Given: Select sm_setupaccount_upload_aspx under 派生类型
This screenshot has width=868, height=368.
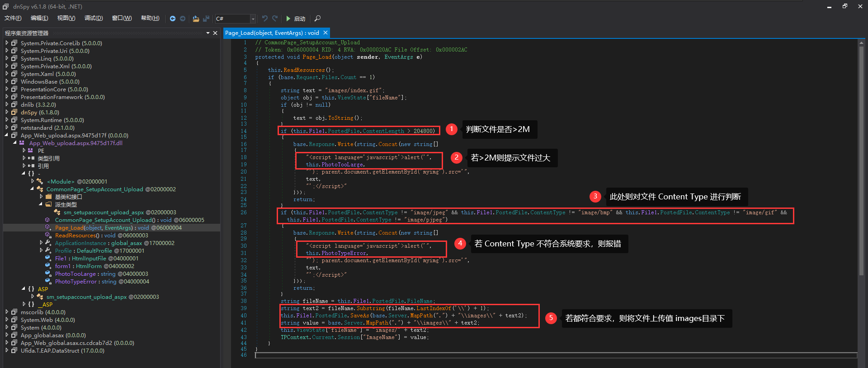Looking at the screenshot, I should click(x=120, y=212).
